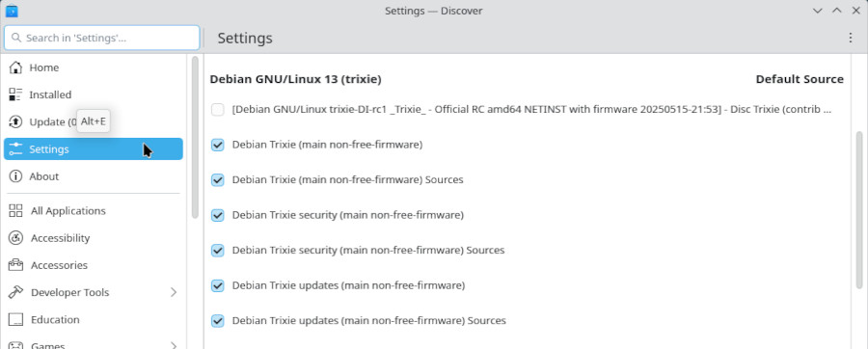Select the Accessories briefcase icon
This screenshot has height=349, width=868.
[16, 265]
